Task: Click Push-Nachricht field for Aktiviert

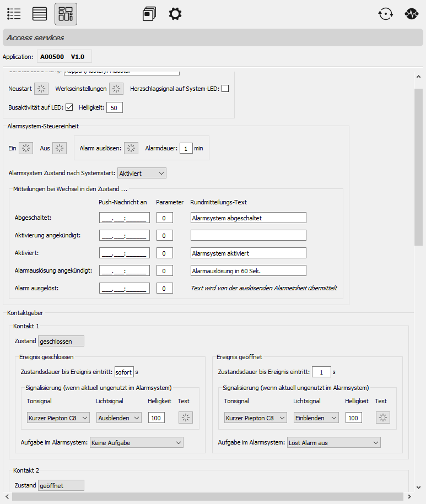Action: [x=125, y=253]
